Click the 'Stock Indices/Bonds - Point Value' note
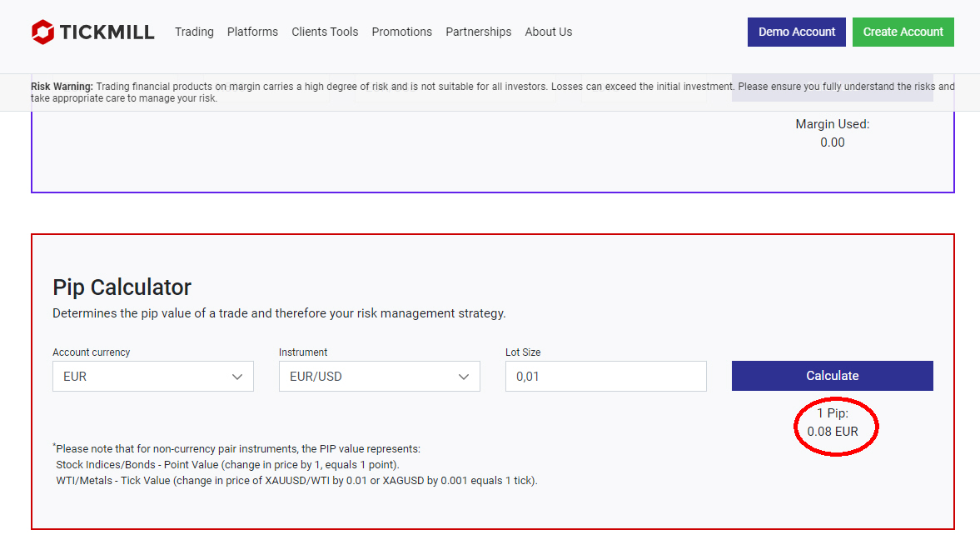The width and height of the screenshot is (980, 560). tap(227, 465)
